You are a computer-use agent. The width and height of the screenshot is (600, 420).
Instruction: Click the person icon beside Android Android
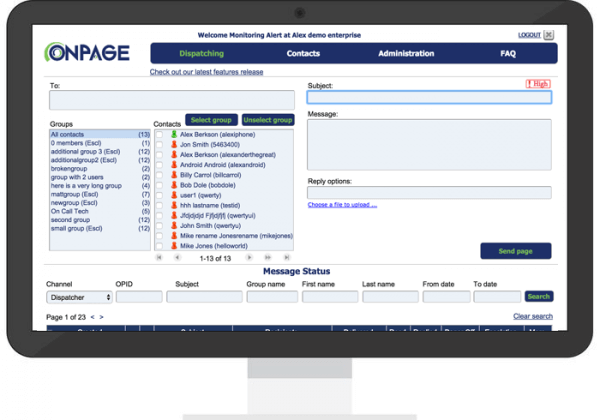[174, 164]
